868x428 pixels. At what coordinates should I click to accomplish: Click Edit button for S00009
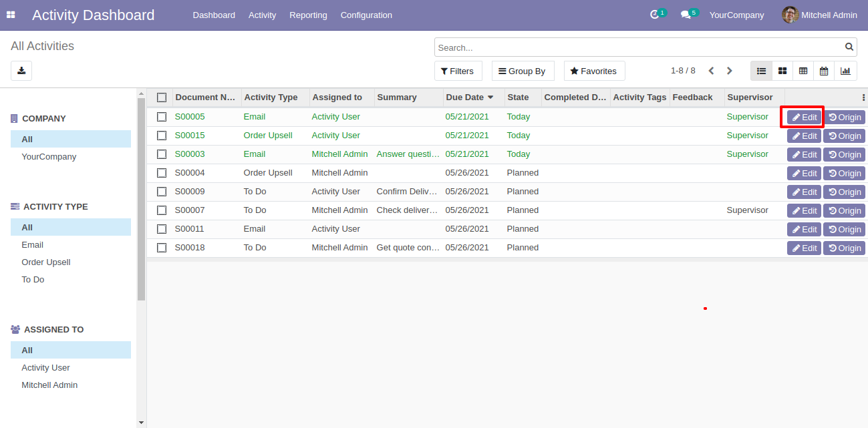805,192
